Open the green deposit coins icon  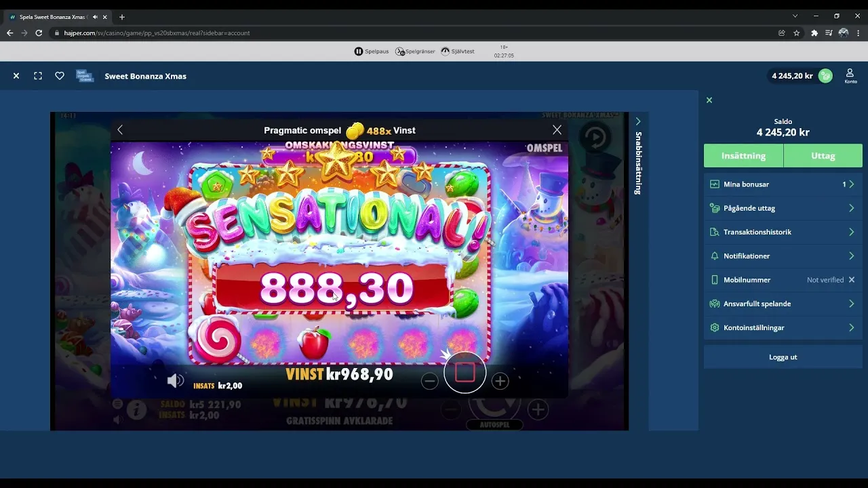tap(825, 76)
